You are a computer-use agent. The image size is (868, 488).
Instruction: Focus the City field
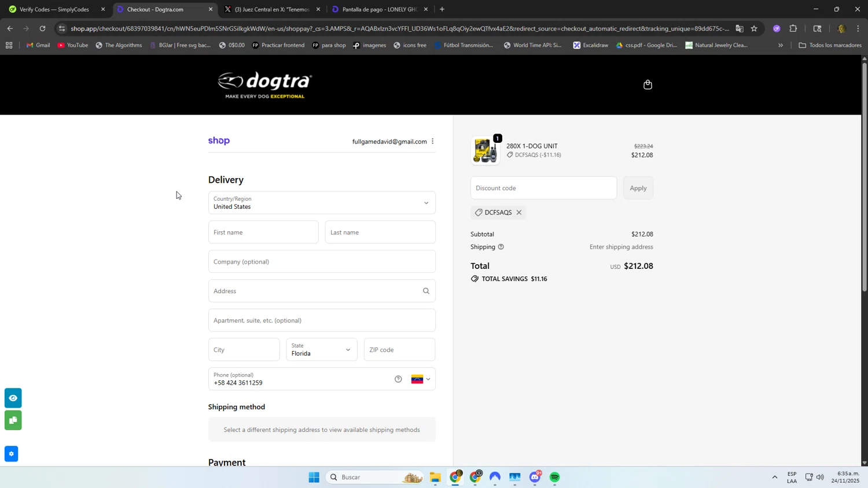click(244, 350)
